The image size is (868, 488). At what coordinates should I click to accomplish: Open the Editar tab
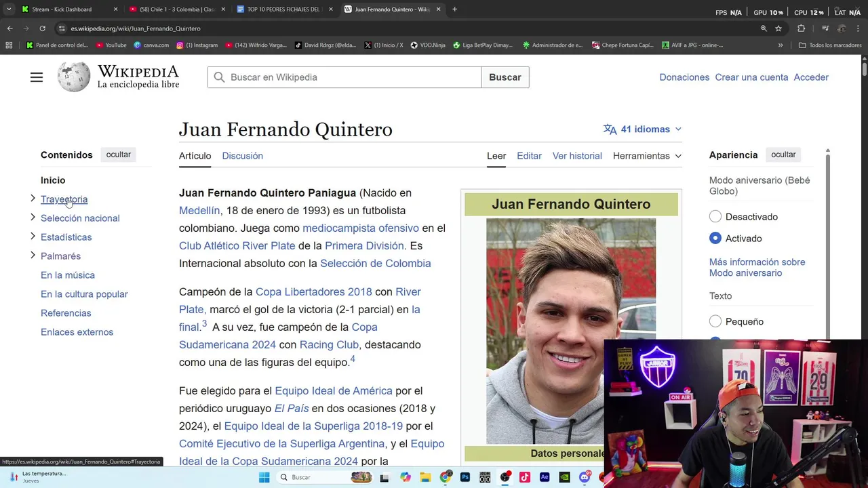529,156
